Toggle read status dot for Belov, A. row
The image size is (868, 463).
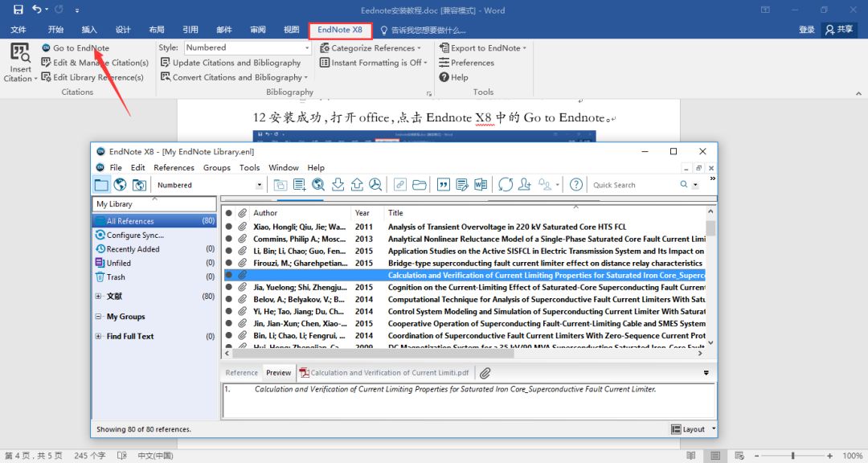228,299
